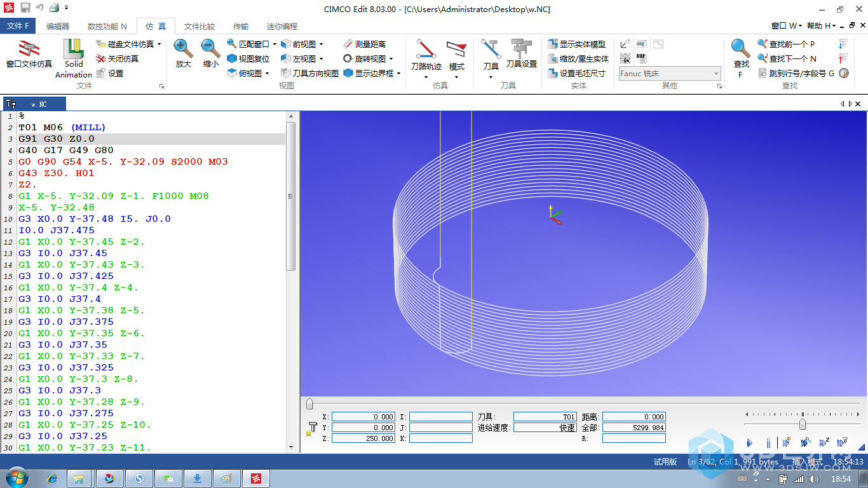868x488 pixels.
Task: Reset view with 视图复位
Action: 248,58
